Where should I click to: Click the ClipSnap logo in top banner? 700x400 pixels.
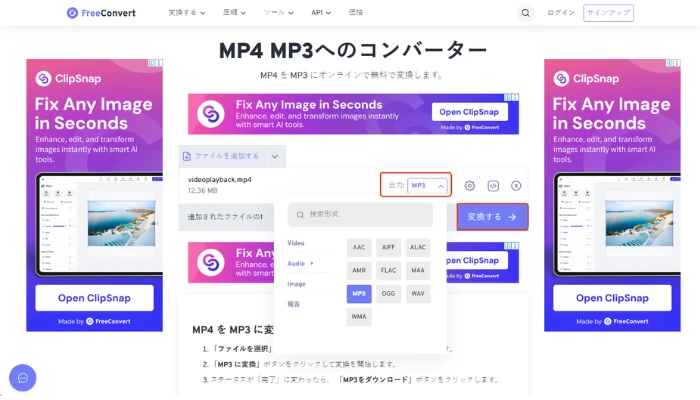pos(211,114)
